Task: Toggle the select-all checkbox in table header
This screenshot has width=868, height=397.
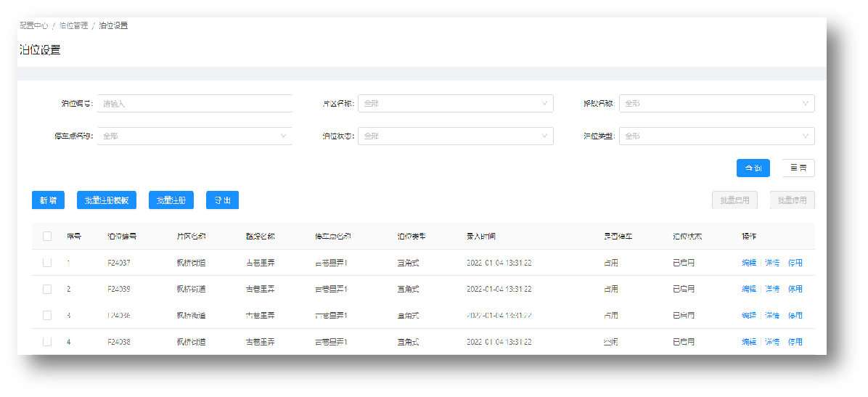Action: 47,236
